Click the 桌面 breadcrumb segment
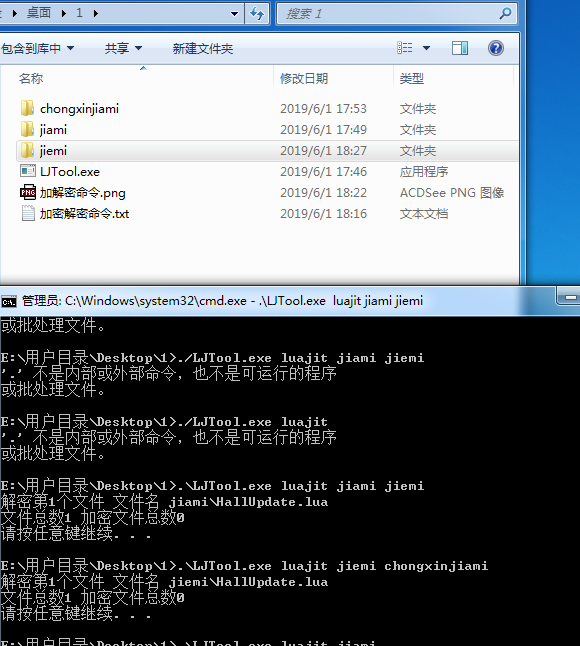The image size is (580, 646). [x=39, y=13]
